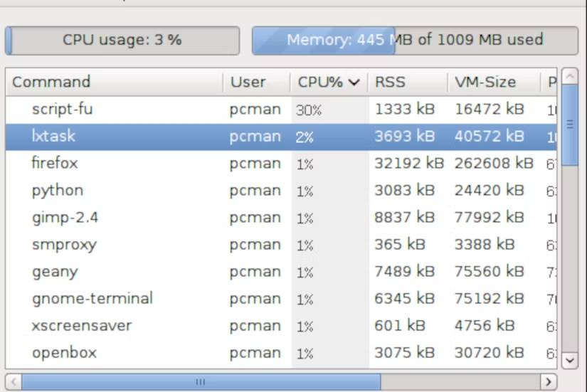Viewport: 587px width, 392px height.
Task: Sort by the Command column header
Action: point(114,82)
